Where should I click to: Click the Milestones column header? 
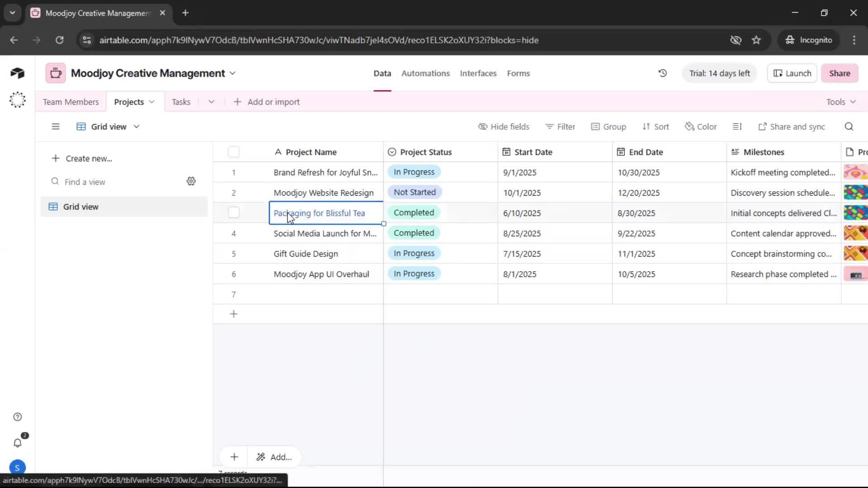point(783,152)
